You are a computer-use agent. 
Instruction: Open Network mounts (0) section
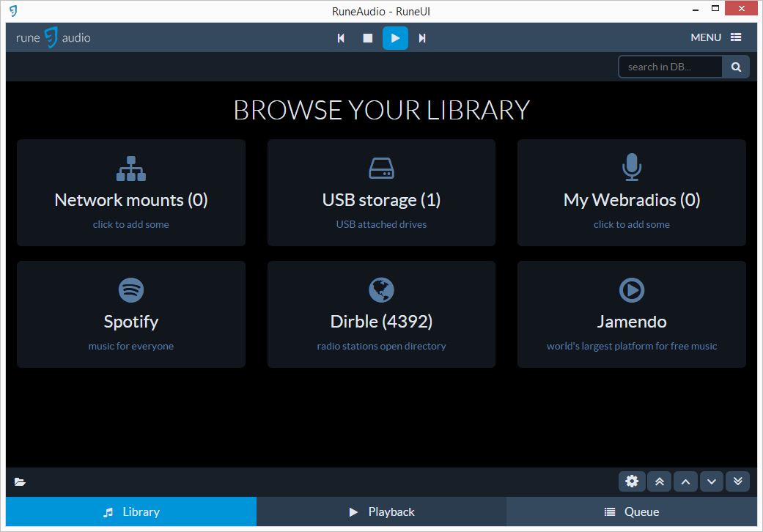tap(131, 193)
